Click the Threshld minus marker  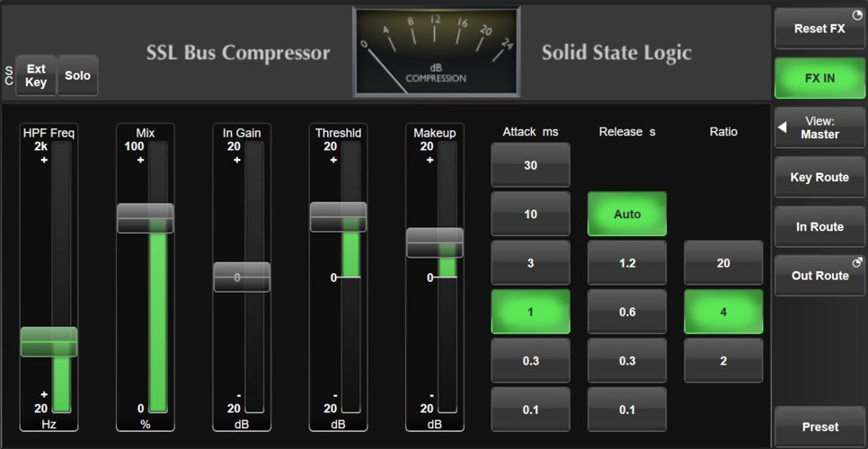(335, 395)
